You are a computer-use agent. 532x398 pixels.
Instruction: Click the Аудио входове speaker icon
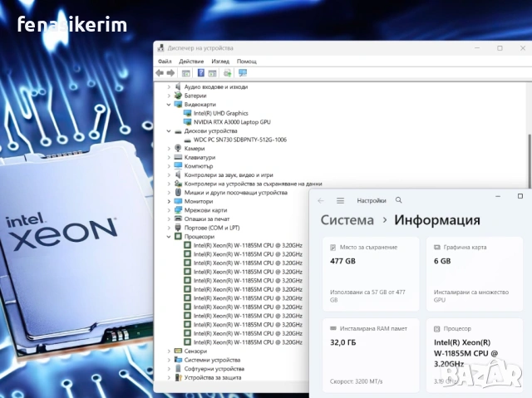(x=178, y=86)
